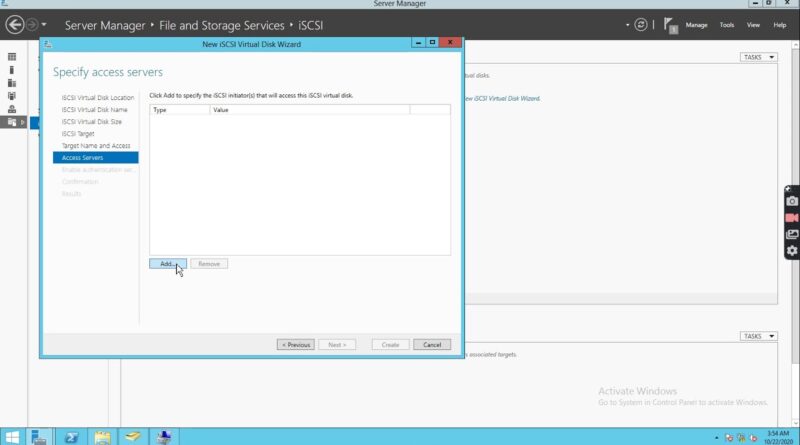800x445 pixels.
Task: Refresh Server Manager with the refresh icon
Action: 640,24
